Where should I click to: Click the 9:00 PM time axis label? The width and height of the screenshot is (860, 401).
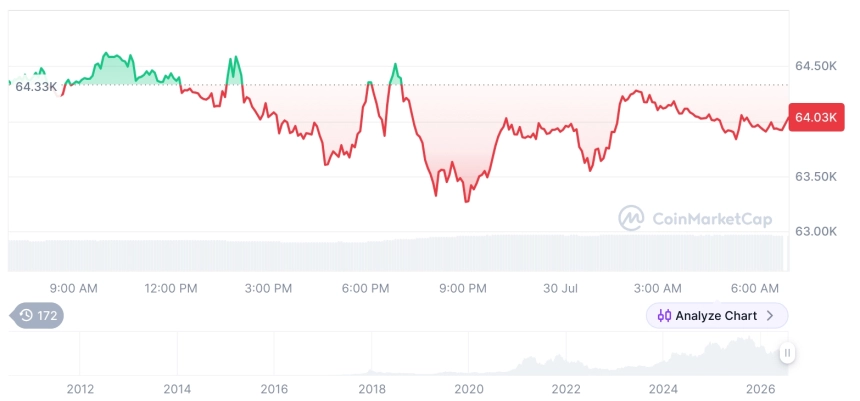click(x=463, y=289)
